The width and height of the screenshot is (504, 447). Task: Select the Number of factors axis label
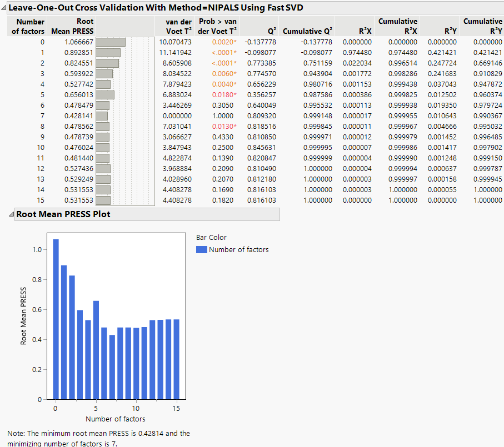(116, 418)
